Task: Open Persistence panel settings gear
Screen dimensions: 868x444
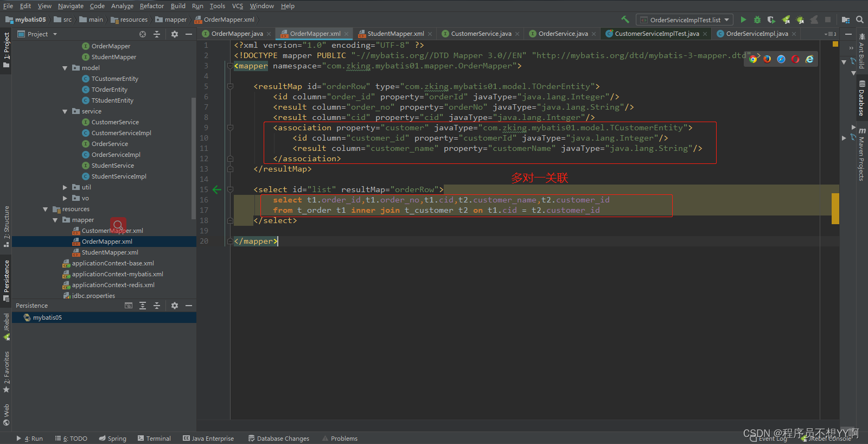Action: coord(175,306)
